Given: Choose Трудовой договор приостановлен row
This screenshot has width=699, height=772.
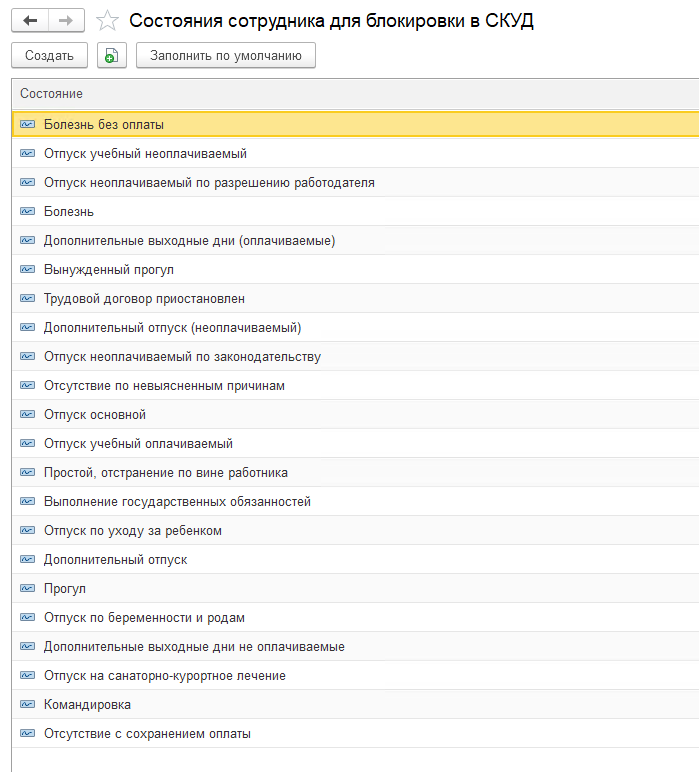Looking at the screenshot, I should pyautogui.click(x=144, y=299).
